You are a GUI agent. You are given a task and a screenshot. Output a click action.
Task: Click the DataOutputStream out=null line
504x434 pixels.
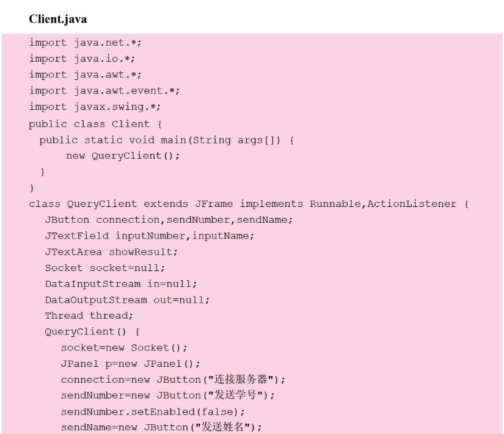pos(127,300)
